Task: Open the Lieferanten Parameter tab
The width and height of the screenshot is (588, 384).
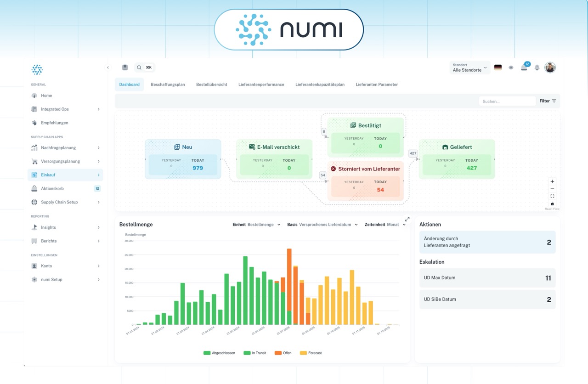Action: pos(377,85)
